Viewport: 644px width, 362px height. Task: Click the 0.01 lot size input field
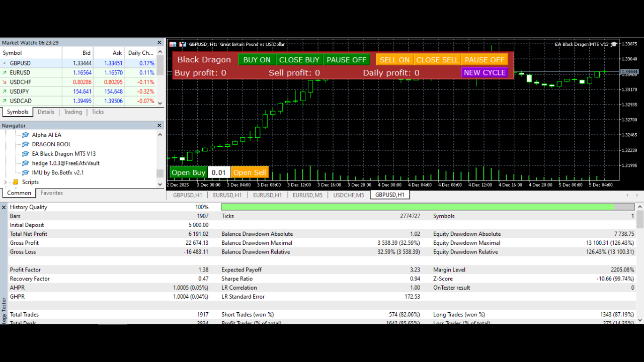coord(219,172)
